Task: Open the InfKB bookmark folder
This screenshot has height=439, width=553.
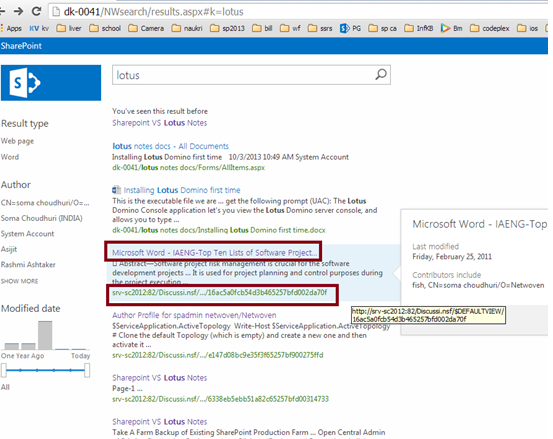Action: [x=419, y=28]
